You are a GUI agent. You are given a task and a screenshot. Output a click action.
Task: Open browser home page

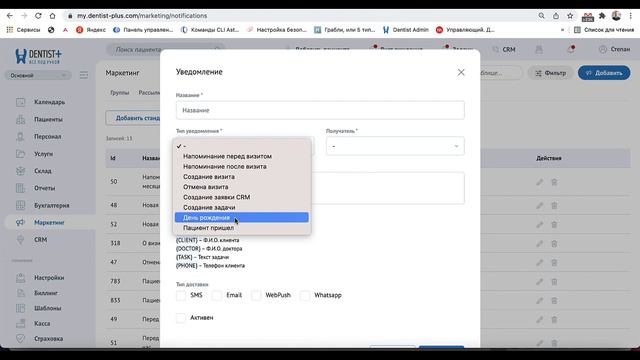point(52,16)
